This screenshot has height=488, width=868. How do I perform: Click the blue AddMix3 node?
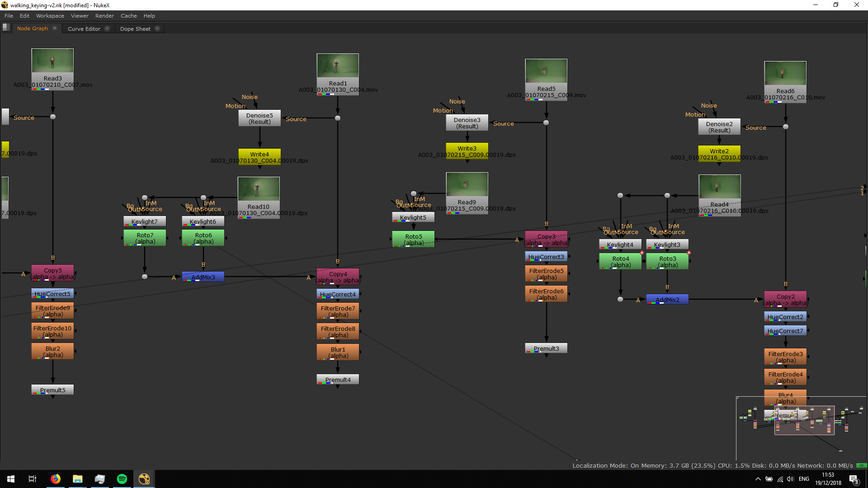(x=203, y=277)
